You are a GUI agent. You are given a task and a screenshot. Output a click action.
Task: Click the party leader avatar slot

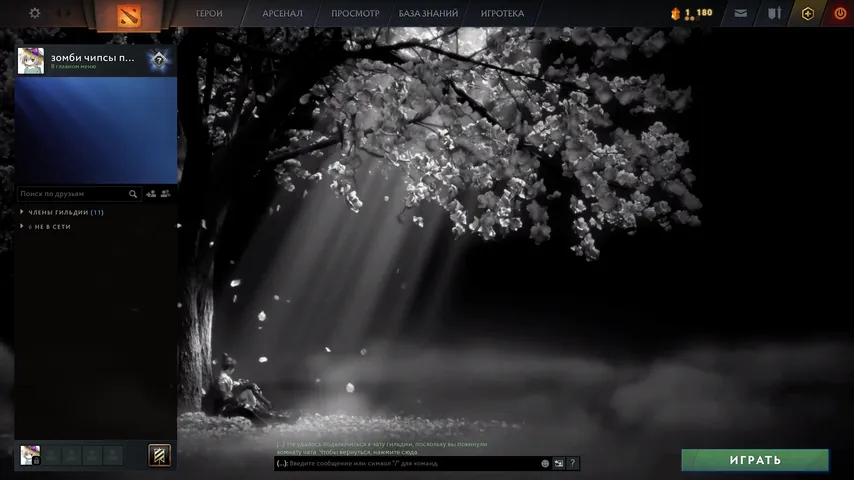tap(30, 455)
